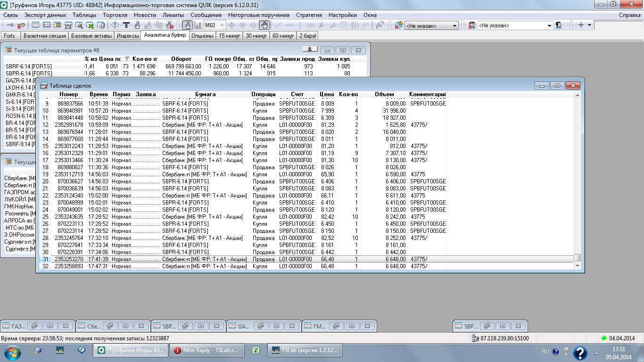Click the Цена column header in trades table
The width and height of the screenshot is (644, 362).
tap(326, 94)
